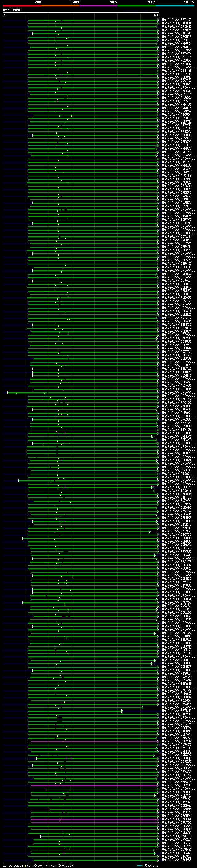Select hit label UniRef100_Q54JK3
Image resolution: width=197 pixels, height=868 pixels.
coord(176,836)
